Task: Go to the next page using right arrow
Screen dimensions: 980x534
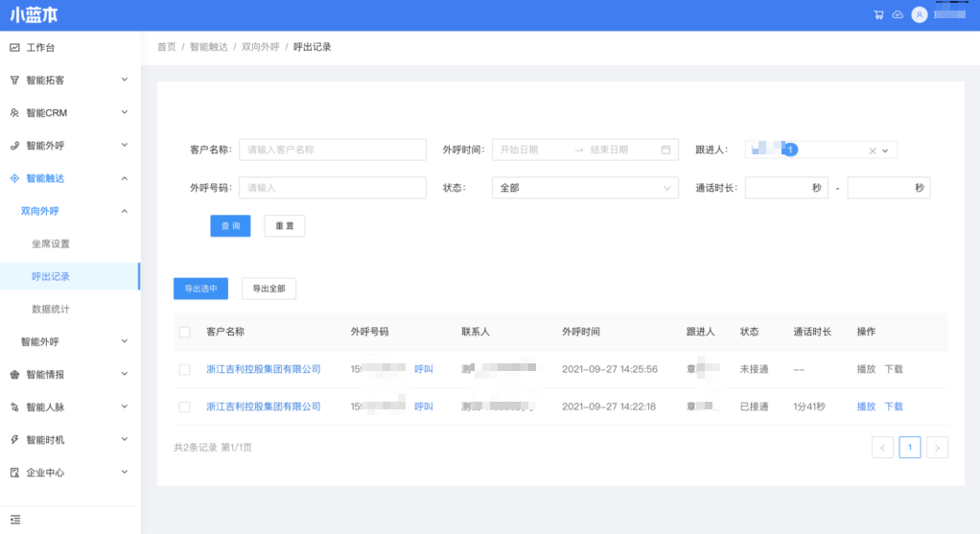Action: 937,447
